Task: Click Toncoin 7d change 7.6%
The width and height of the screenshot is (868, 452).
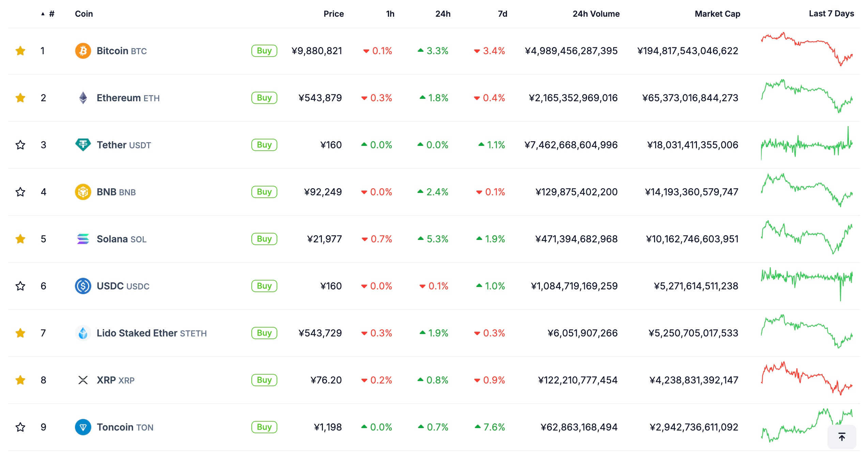Action: (x=490, y=427)
